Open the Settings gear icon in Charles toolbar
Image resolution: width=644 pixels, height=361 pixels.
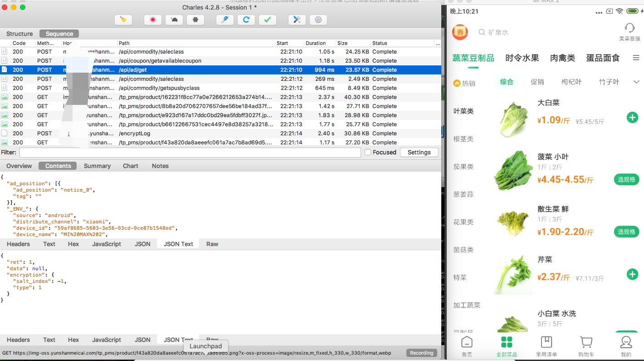(x=318, y=20)
